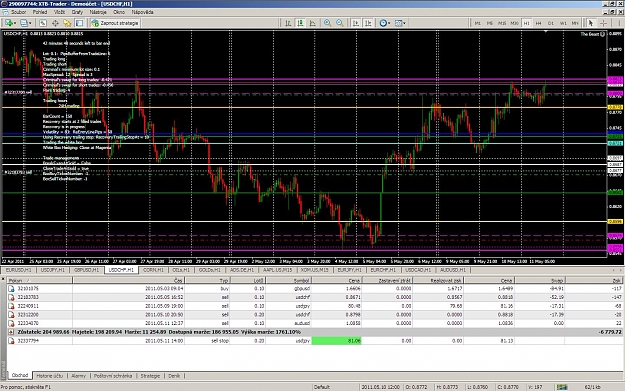Click the crosshair-shaped Data Window icon
This screenshot has width=625, height=391.
[x=55, y=23]
